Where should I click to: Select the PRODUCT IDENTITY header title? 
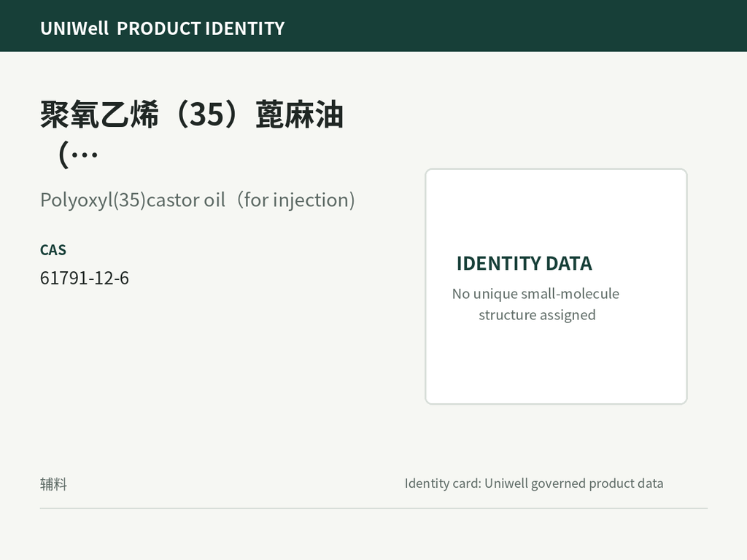pyautogui.click(x=201, y=28)
